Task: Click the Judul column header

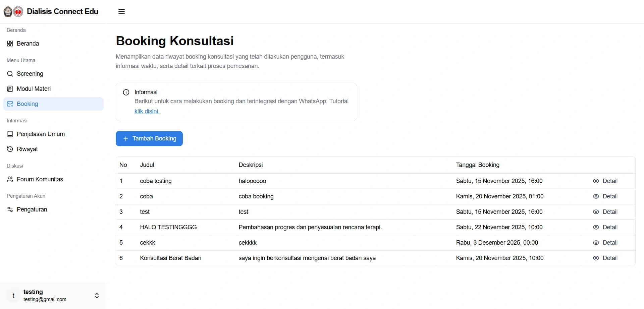Action: (x=147, y=165)
